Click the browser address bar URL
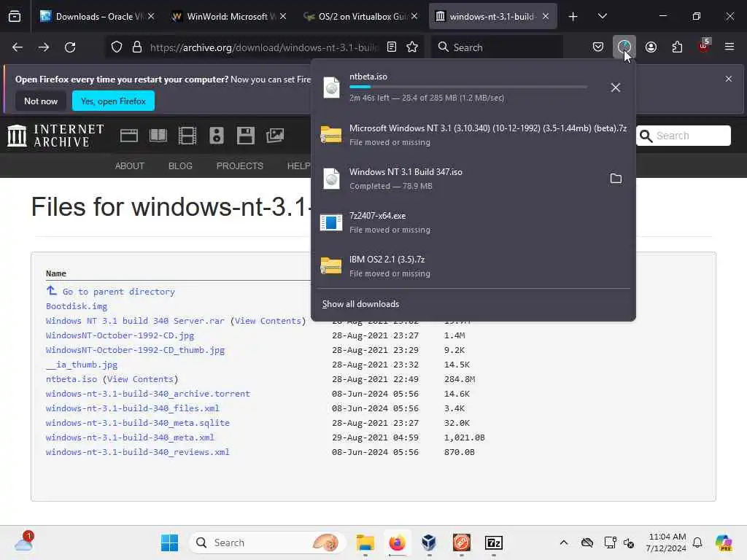The image size is (747, 560). tap(264, 47)
